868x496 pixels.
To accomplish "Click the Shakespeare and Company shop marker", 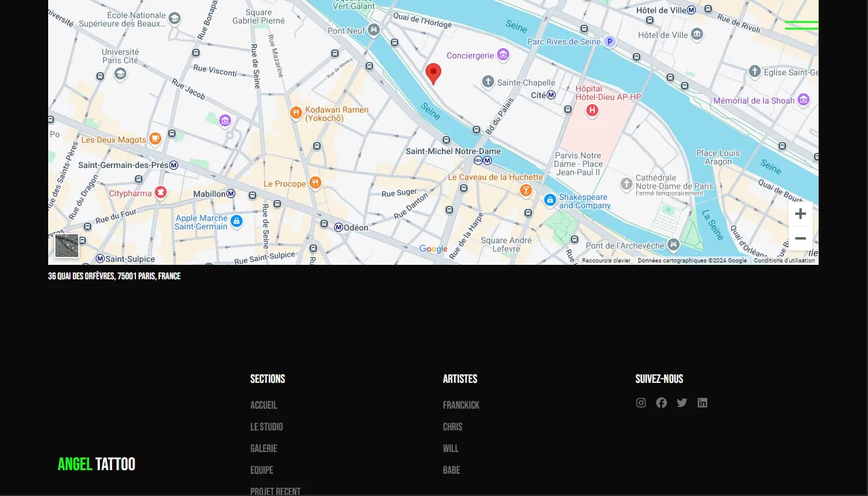I will pyautogui.click(x=550, y=200).
